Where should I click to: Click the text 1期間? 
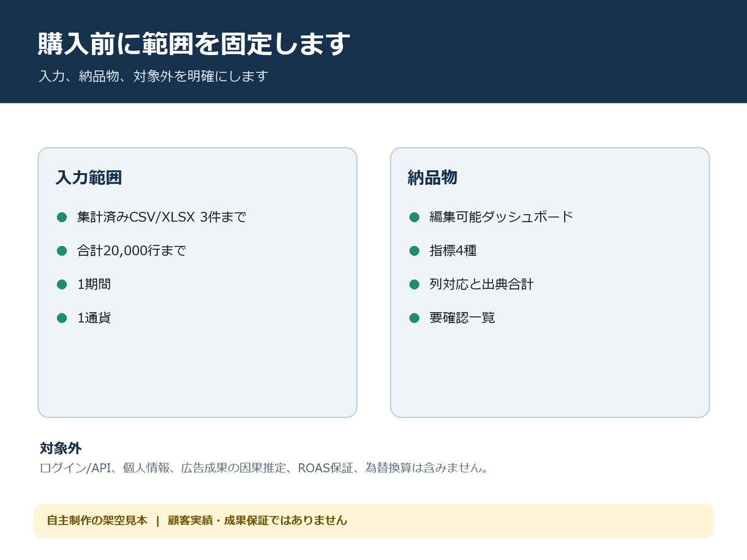coord(94,285)
